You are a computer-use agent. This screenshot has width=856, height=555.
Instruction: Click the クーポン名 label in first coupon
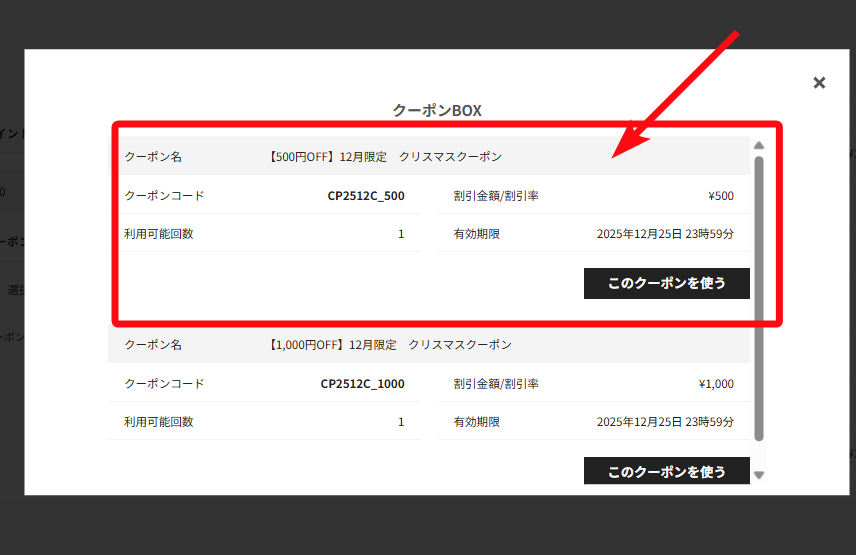(x=153, y=157)
